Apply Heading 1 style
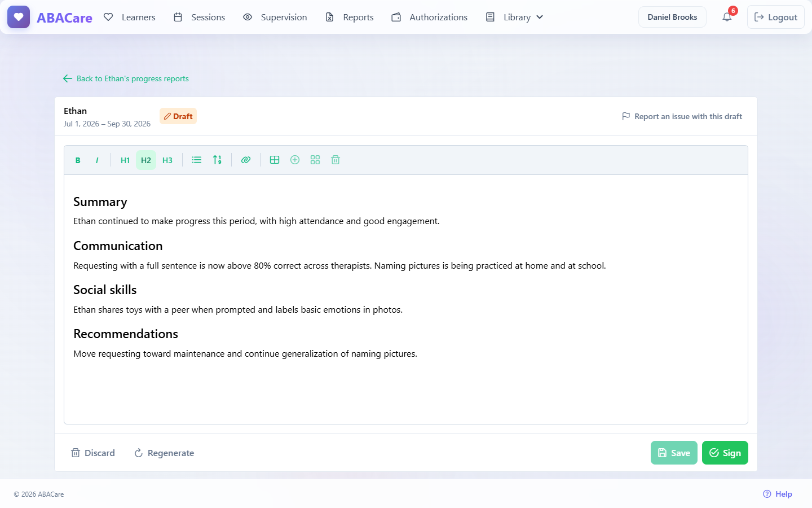The width and height of the screenshot is (812, 508). coord(125,160)
